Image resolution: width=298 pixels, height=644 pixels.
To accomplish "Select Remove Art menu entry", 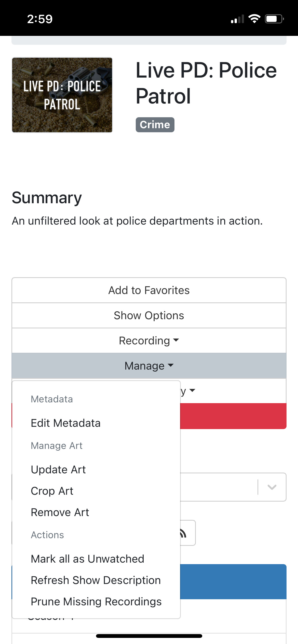I will pyautogui.click(x=60, y=512).
